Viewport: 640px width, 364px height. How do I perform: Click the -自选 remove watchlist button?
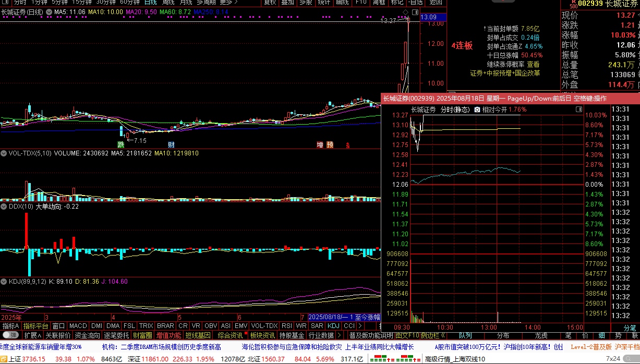(x=415, y=3)
